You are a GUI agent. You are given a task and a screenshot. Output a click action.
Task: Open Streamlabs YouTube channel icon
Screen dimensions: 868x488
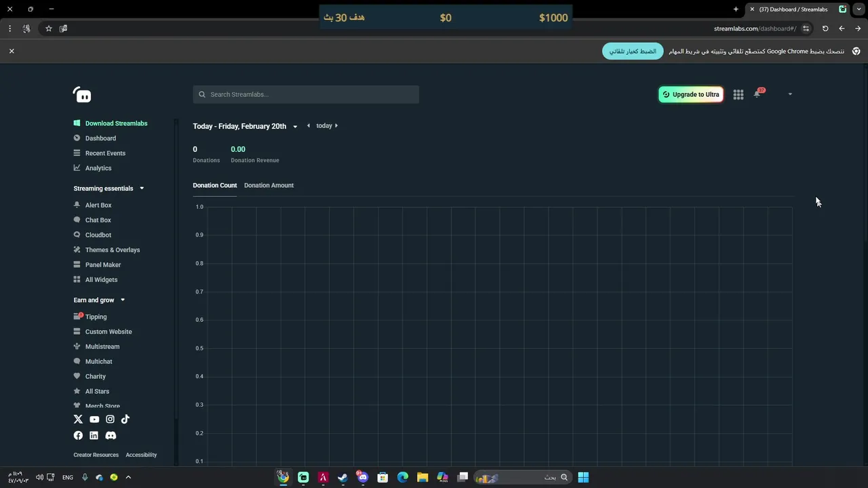tap(94, 420)
